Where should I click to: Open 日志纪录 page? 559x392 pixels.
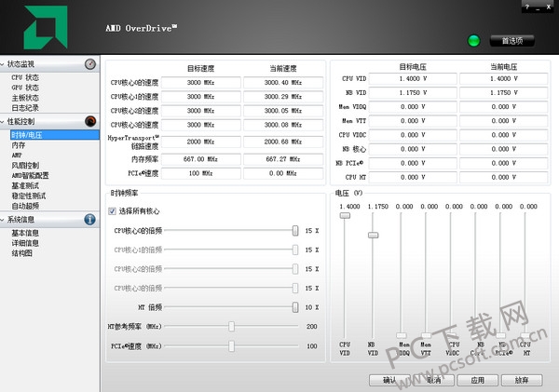click(x=25, y=108)
